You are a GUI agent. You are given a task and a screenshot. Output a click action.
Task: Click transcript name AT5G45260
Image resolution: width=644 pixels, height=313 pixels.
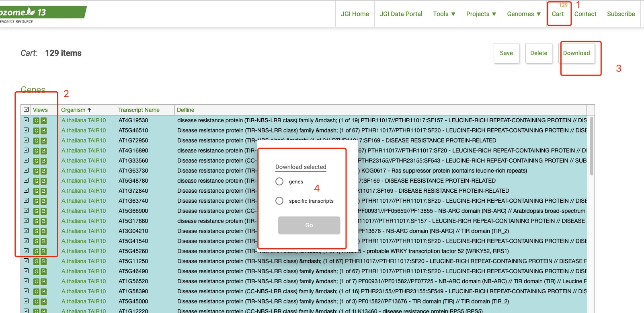pyautogui.click(x=133, y=251)
